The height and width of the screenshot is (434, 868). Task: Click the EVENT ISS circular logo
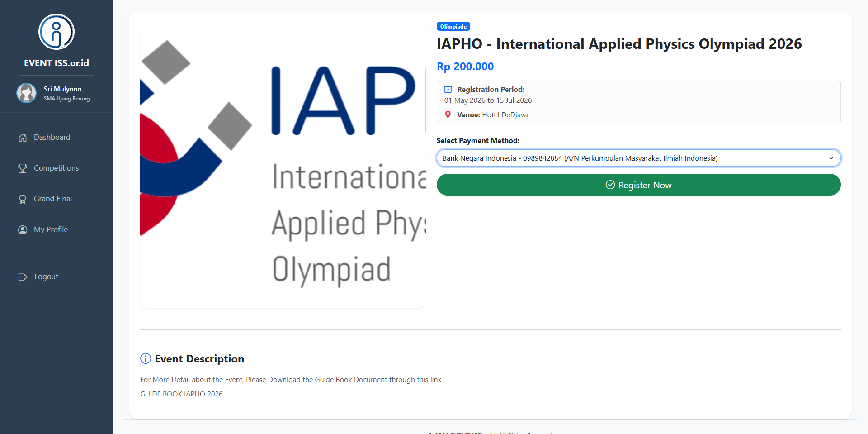click(57, 32)
